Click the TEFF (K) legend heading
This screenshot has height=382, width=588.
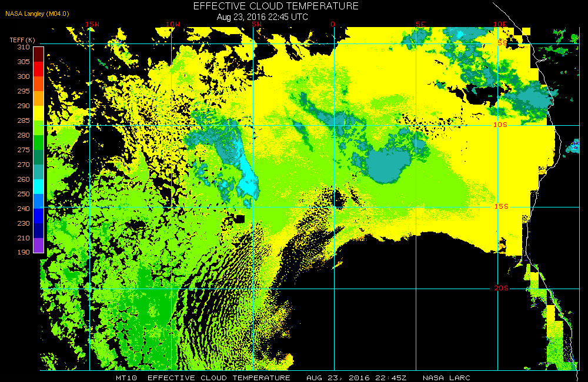click(22, 40)
